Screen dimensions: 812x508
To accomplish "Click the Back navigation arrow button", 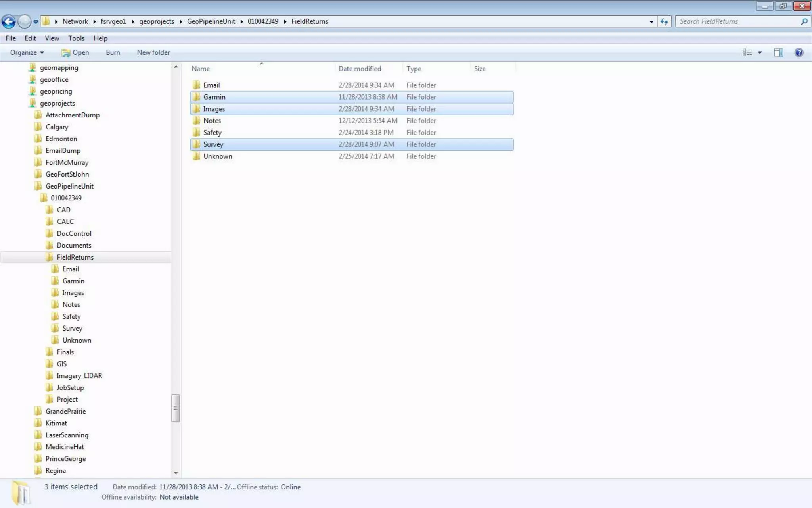I will point(9,21).
